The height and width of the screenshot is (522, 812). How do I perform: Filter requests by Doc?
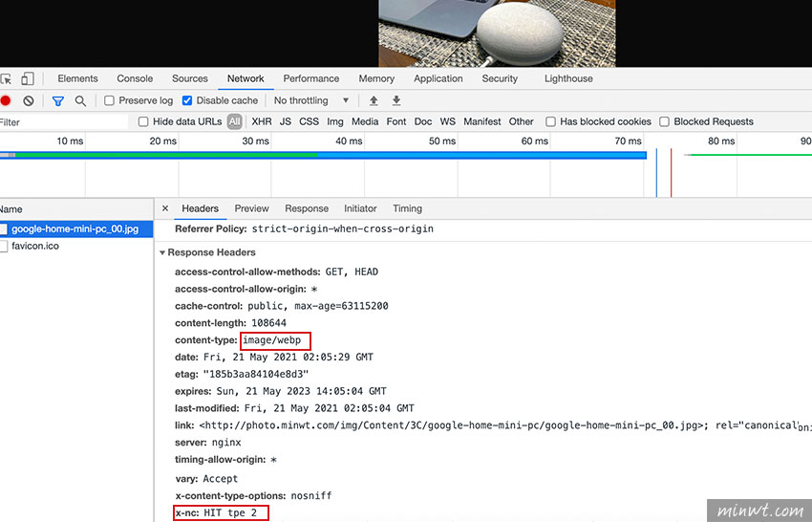coord(423,121)
